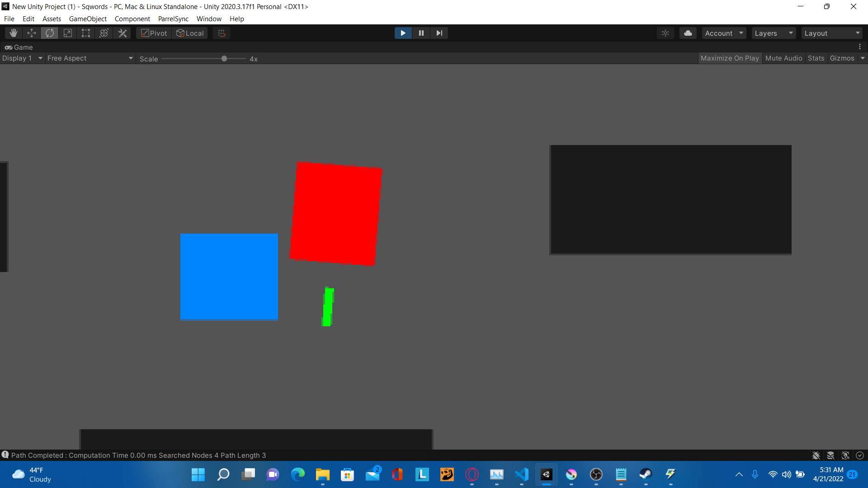Click the Collaborate cloud sync icon
The width and height of the screenshot is (868, 488).
coord(687,33)
